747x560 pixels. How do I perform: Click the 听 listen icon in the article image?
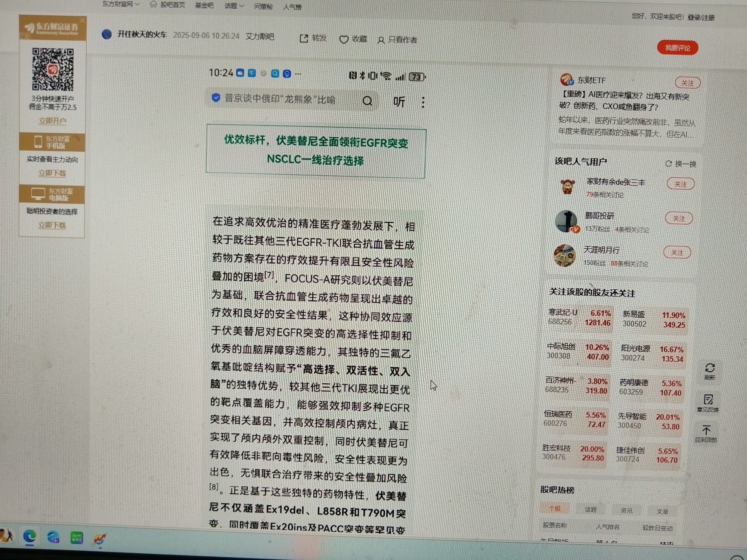coord(399,102)
